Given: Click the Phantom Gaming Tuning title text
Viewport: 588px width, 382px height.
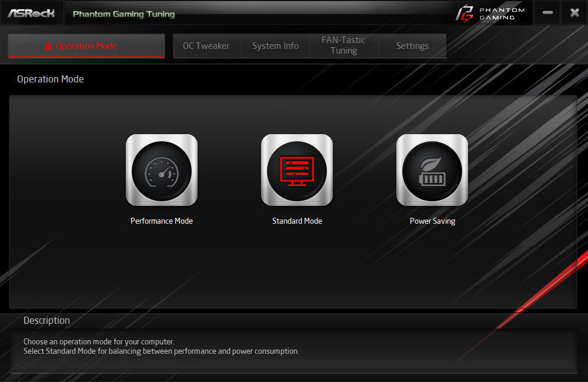Looking at the screenshot, I should click(x=123, y=14).
